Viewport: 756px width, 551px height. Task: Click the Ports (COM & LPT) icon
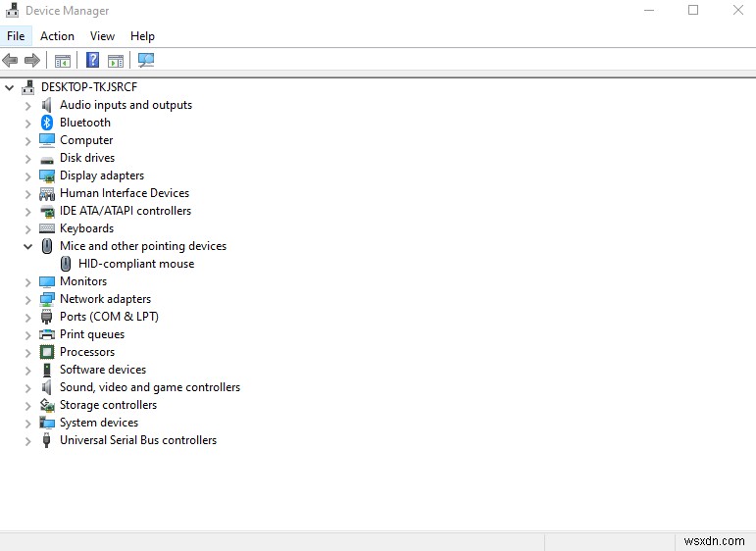pyautogui.click(x=46, y=317)
